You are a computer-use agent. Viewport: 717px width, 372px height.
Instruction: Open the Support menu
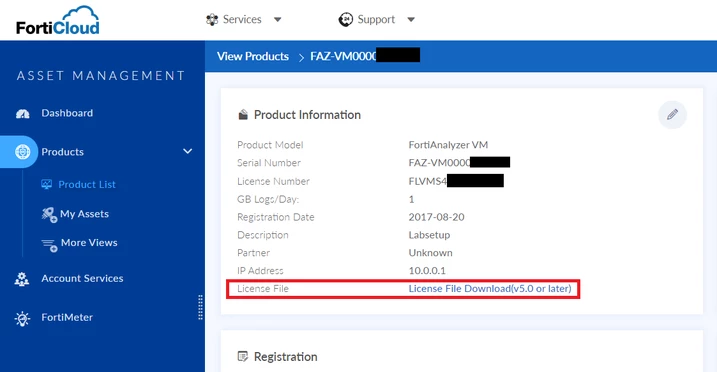(376, 20)
